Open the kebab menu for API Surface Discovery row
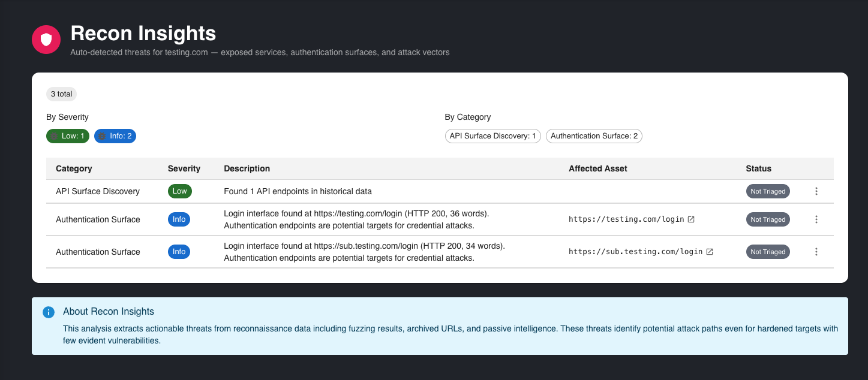The width and height of the screenshot is (868, 380). coord(816,191)
